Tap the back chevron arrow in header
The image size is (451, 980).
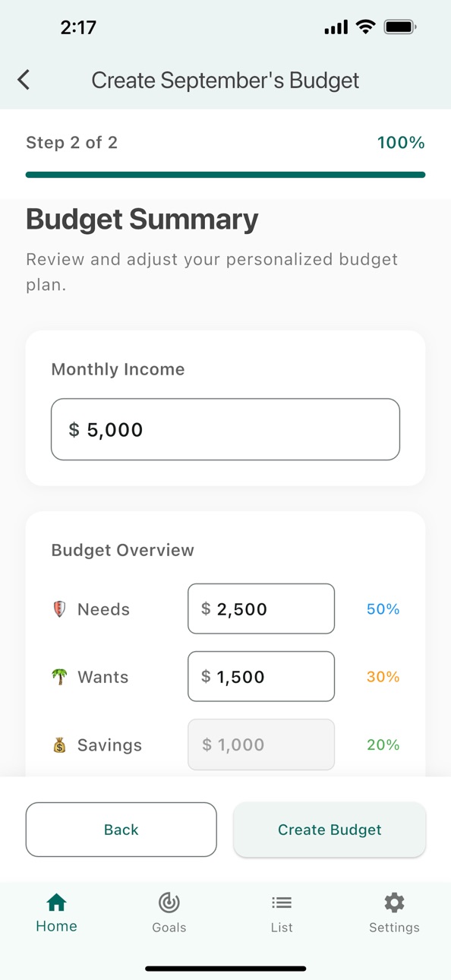coord(24,80)
